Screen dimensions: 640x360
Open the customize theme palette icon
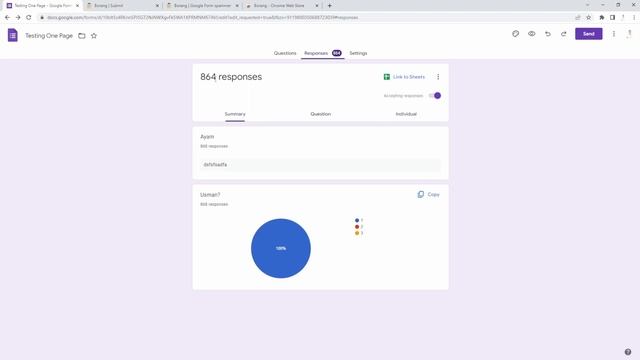coord(516,34)
